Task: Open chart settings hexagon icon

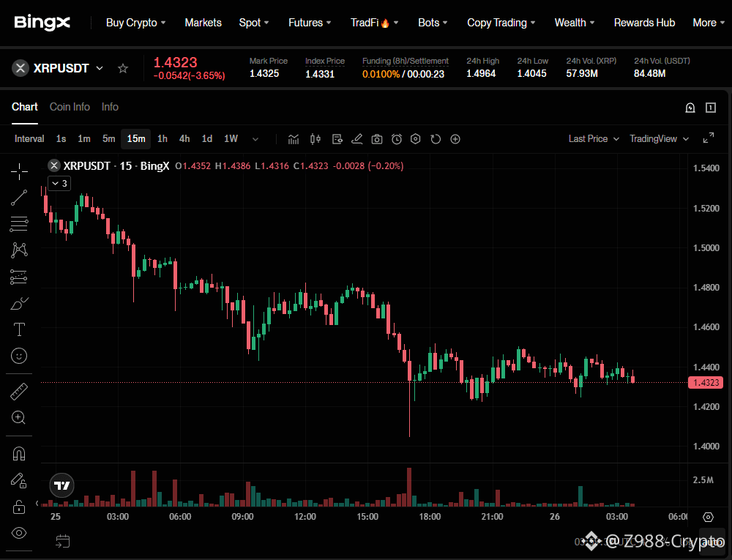Action: (x=416, y=139)
